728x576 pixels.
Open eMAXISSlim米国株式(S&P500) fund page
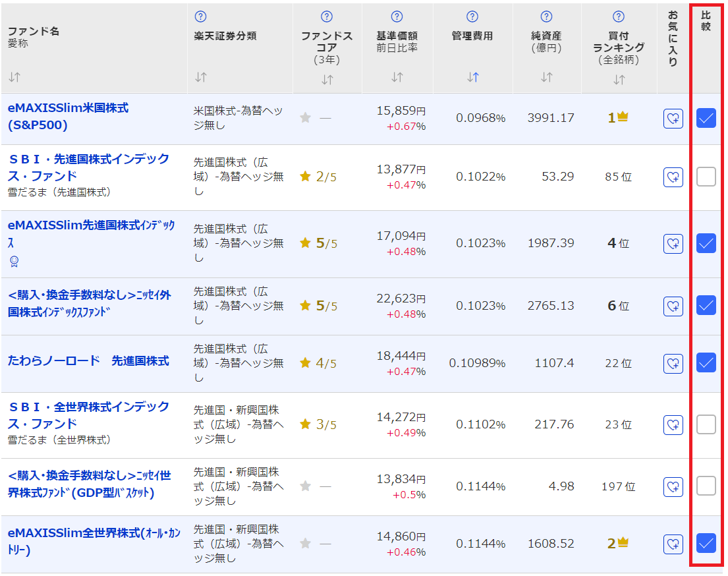point(69,117)
